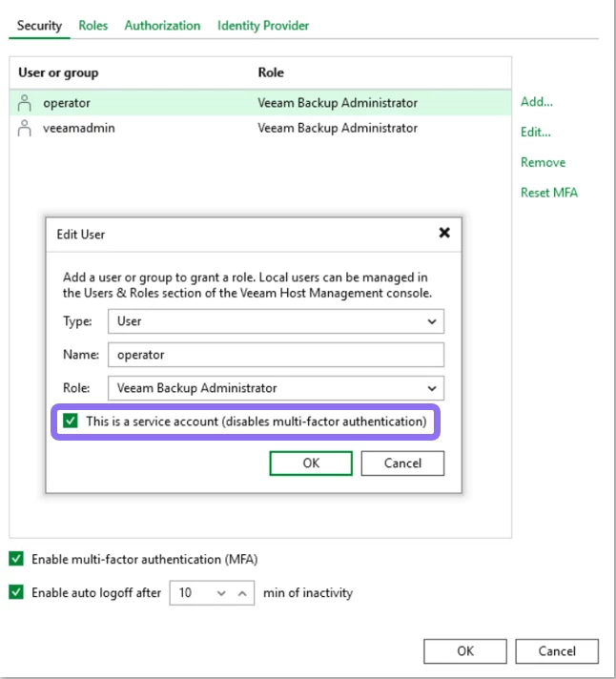Click the Remove link

(543, 162)
